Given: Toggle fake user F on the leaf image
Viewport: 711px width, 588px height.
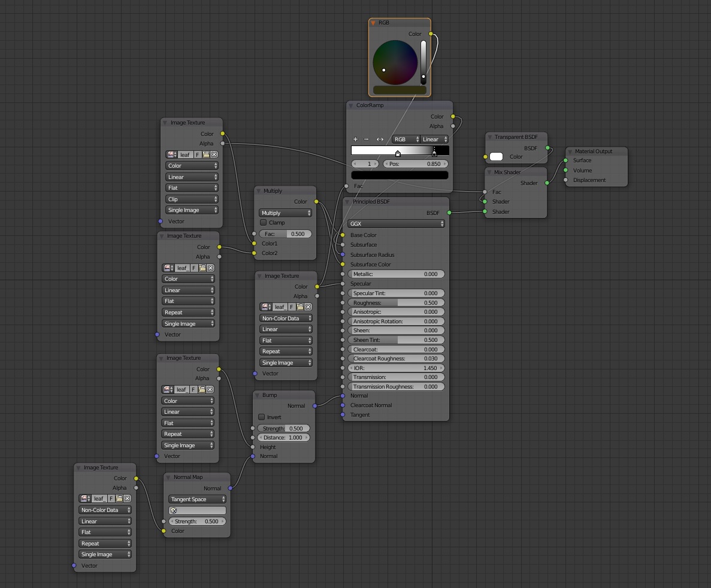Looking at the screenshot, I should tap(197, 154).
